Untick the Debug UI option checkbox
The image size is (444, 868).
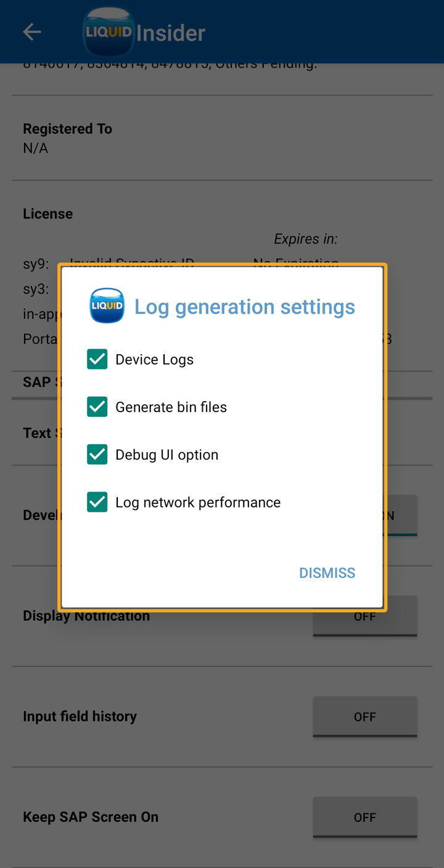click(97, 455)
